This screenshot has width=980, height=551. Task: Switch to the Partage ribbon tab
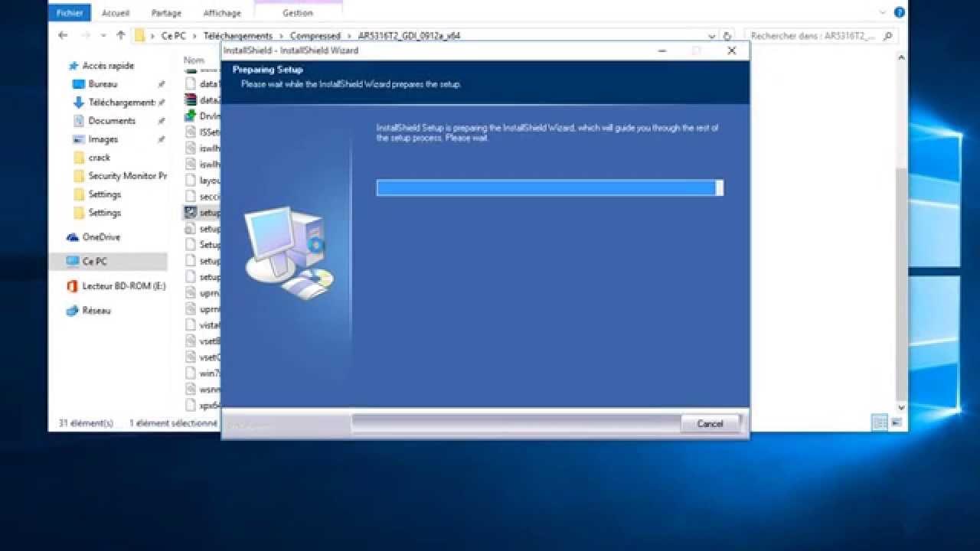click(166, 13)
